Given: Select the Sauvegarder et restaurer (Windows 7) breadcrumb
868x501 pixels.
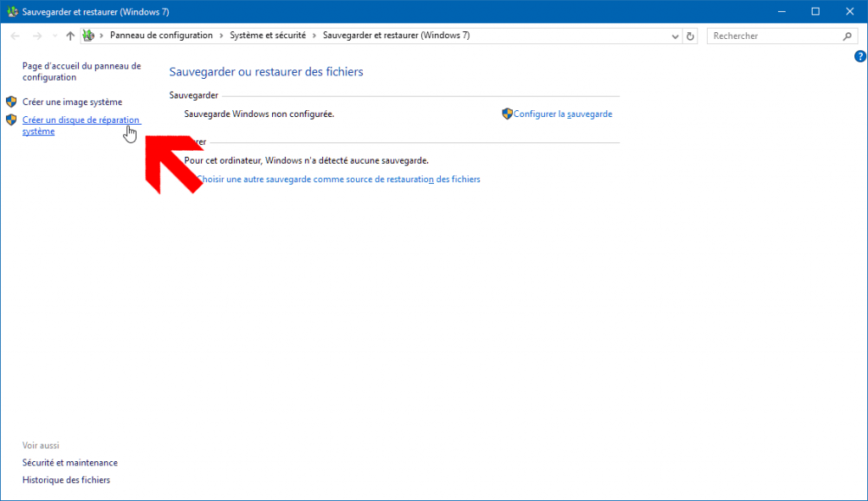Looking at the screenshot, I should click(x=397, y=36).
